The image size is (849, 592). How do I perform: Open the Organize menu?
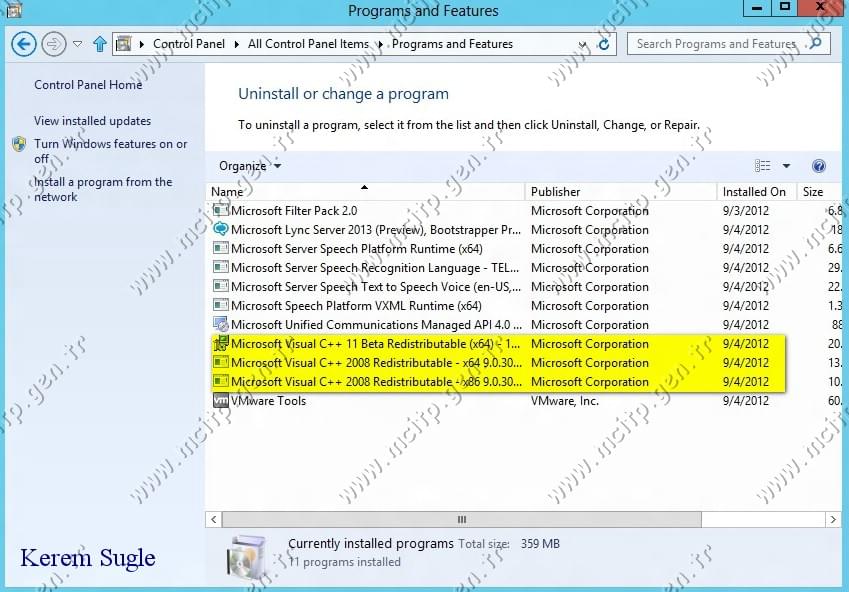pos(250,166)
